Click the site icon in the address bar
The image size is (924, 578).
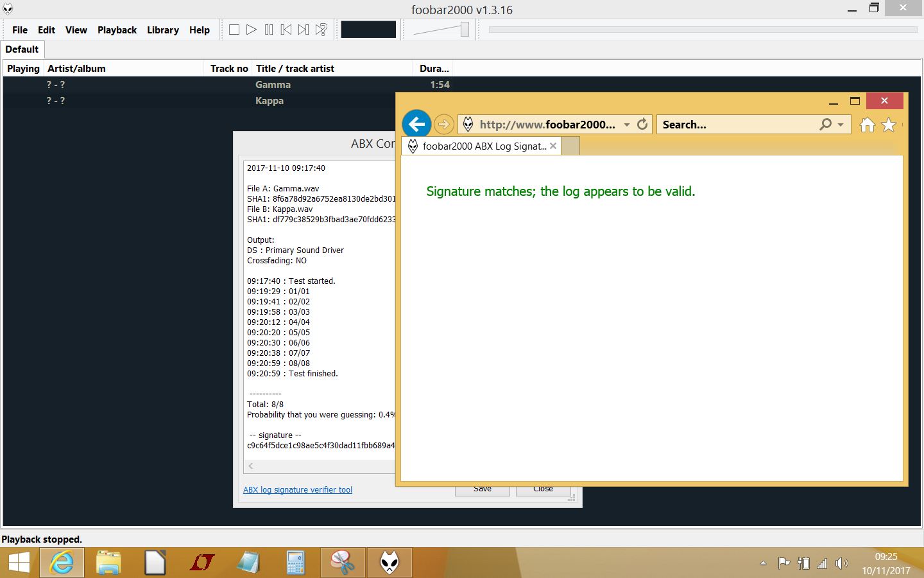tap(468, 125)
